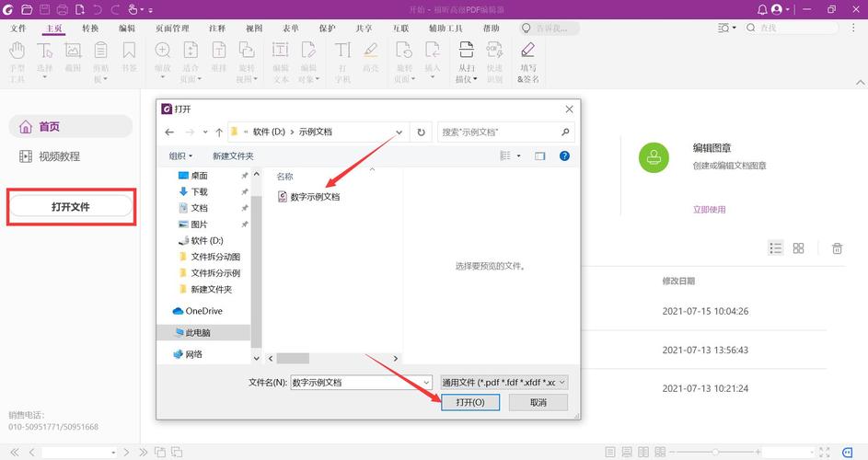
Task: Switch to the 注释 ribbon tab
Action: (x=217, y=28)
